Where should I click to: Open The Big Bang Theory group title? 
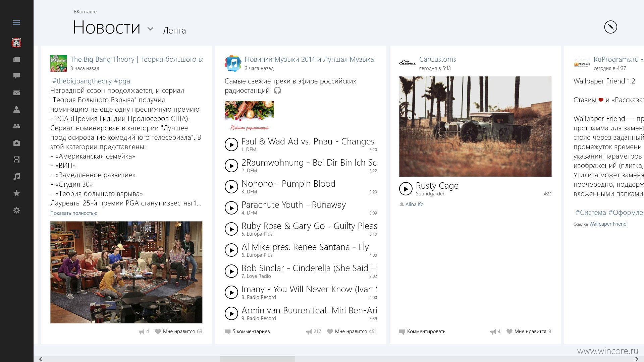[137, 59]
